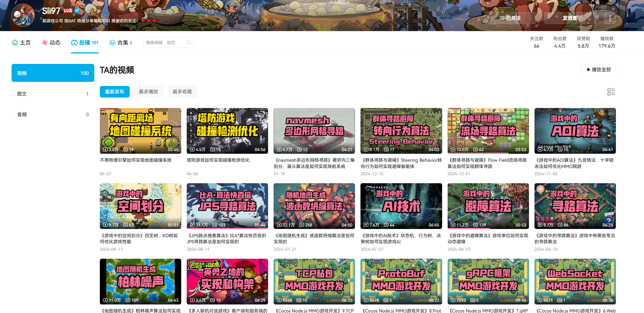Click the male gender icon beside username

[77, 11]
